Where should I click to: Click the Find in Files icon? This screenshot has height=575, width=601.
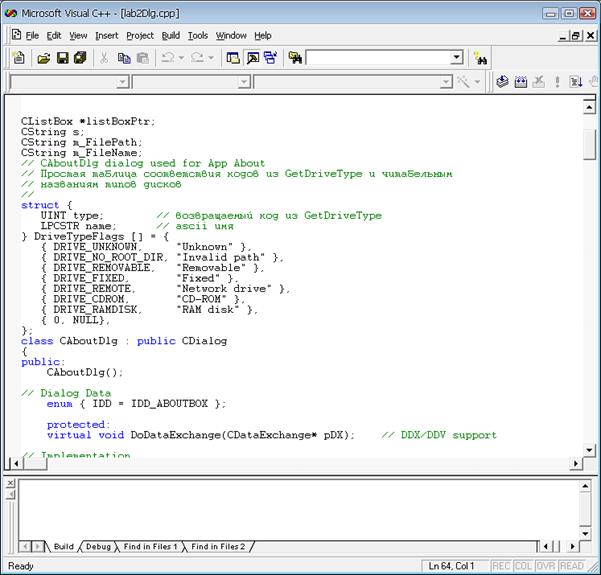click(295, 58)
